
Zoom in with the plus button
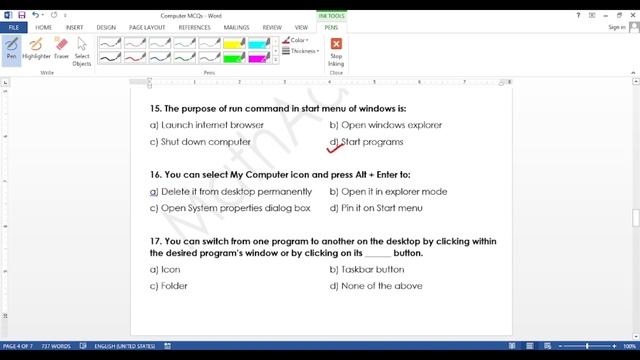614,346
